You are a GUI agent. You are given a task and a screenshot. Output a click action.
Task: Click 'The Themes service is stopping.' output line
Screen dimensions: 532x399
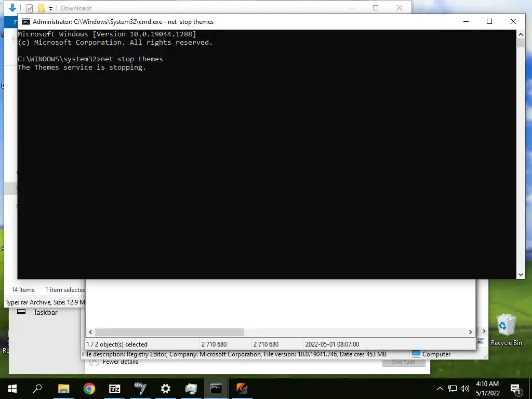(x=82, y=67)
